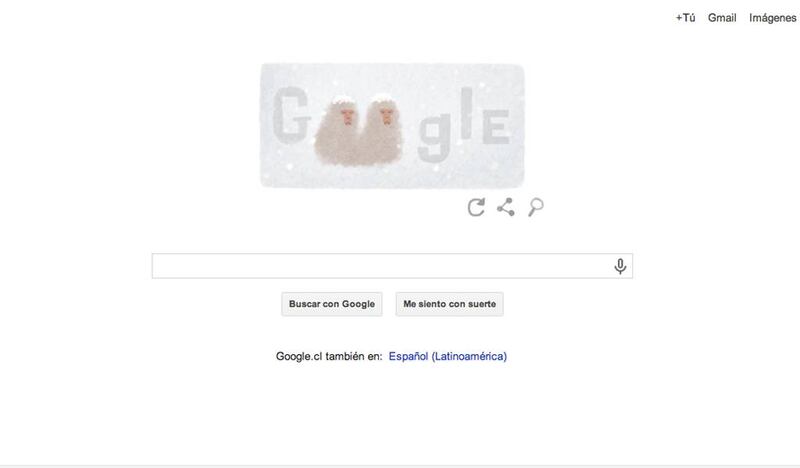Click the lowercase g letter in doodle
This screenshot has height=468, width=800.
click(435, 137)
